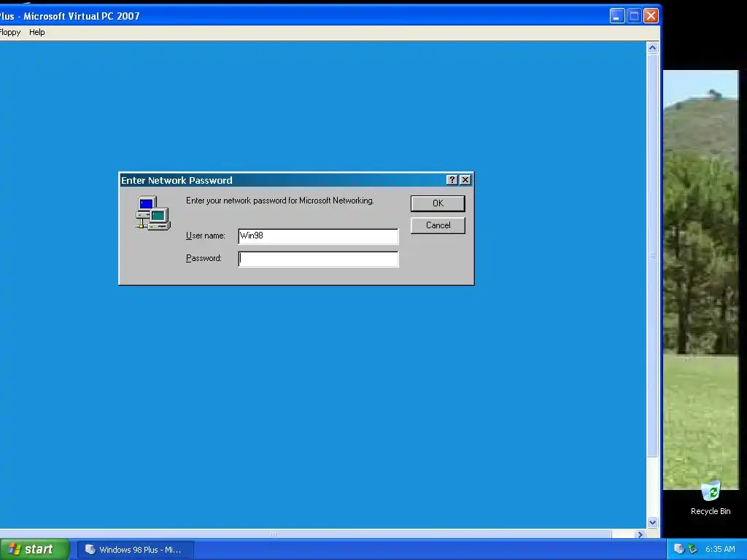Close the Enter Network Password dialog
Image resolution: width=747 pixels, height=560 pixels.
(465, 179)
